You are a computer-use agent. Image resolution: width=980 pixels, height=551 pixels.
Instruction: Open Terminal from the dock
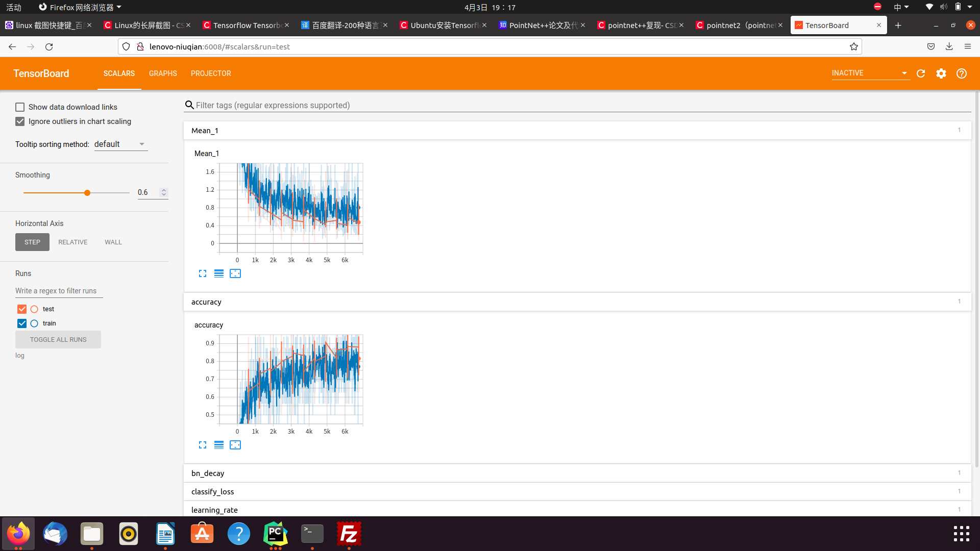point(312,534)
